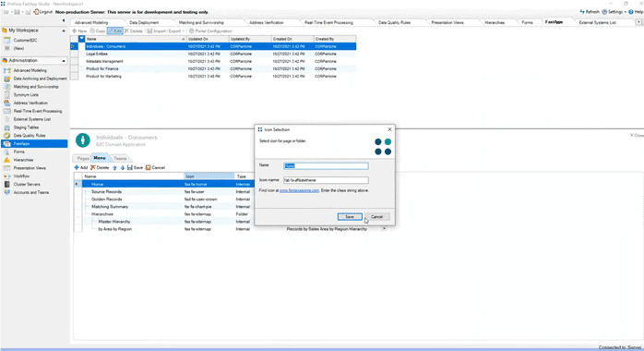Select FastApps in the Administration sidebar
This screenshot has width=644, height=351.
tap(34, 144)
